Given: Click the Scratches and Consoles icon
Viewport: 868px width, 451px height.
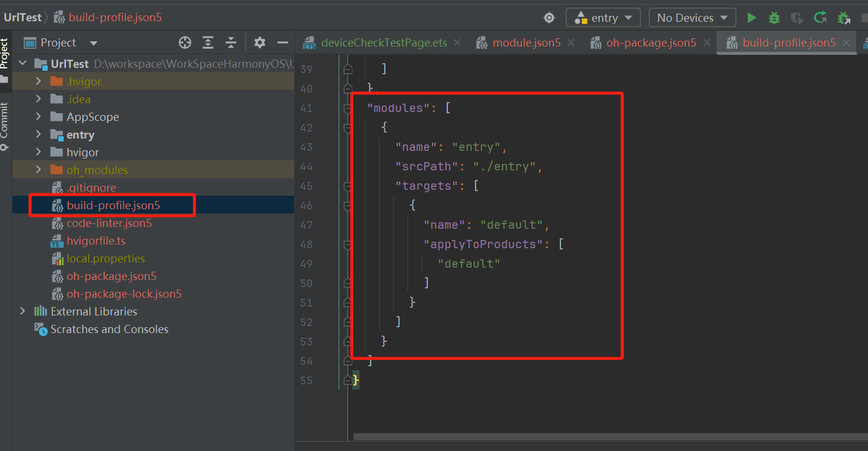Looking at the screenshot, I should (x=41, y=329).
